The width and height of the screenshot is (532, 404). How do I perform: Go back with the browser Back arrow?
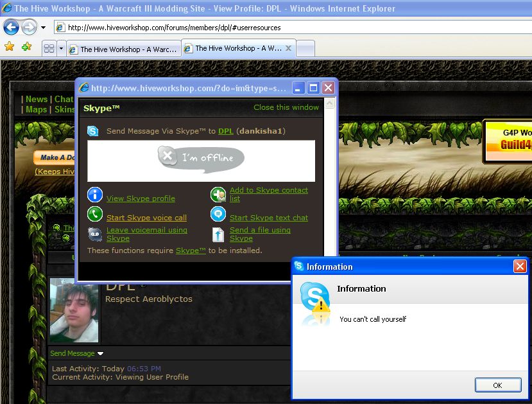(11, 28)
